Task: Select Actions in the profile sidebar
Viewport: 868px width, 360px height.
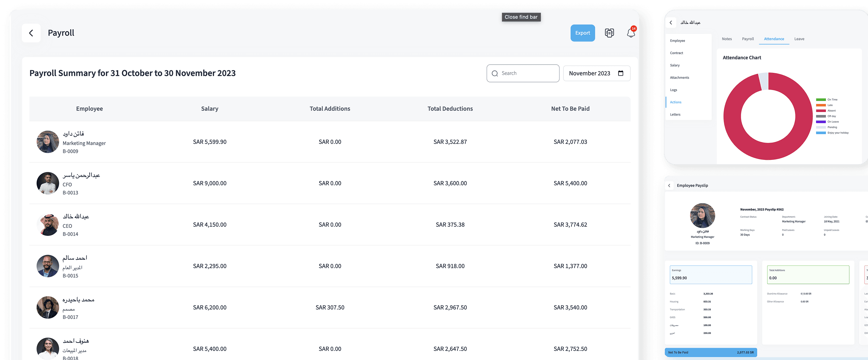Action: coord(675,102)
